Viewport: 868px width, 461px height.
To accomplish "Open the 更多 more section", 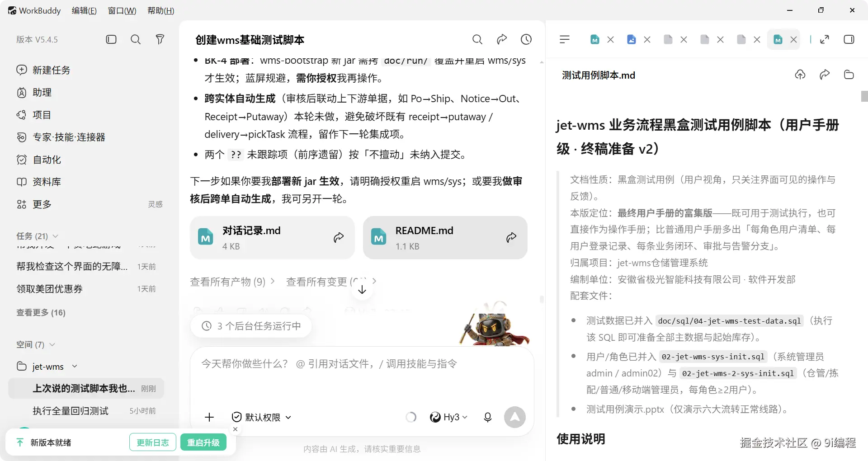I will (x=34, y=204).
